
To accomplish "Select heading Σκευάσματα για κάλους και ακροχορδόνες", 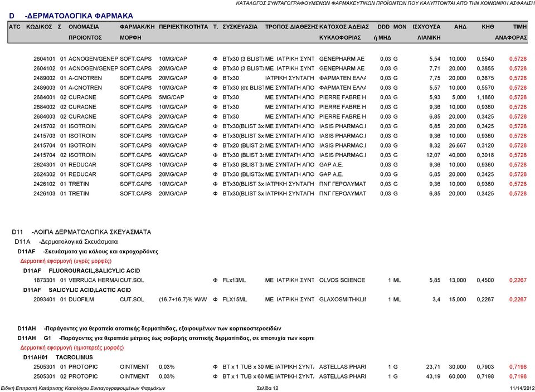I will tap(101, 252).
